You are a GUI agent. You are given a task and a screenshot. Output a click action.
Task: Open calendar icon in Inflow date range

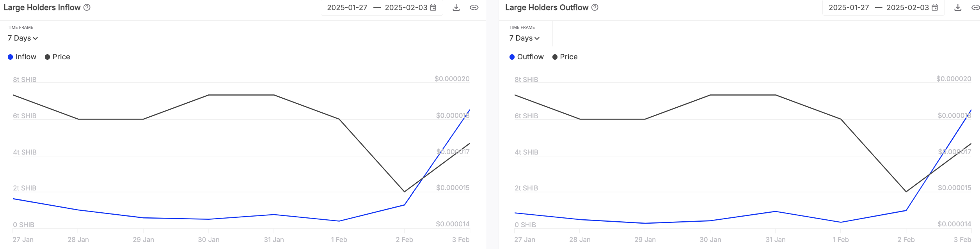point(433,8)
